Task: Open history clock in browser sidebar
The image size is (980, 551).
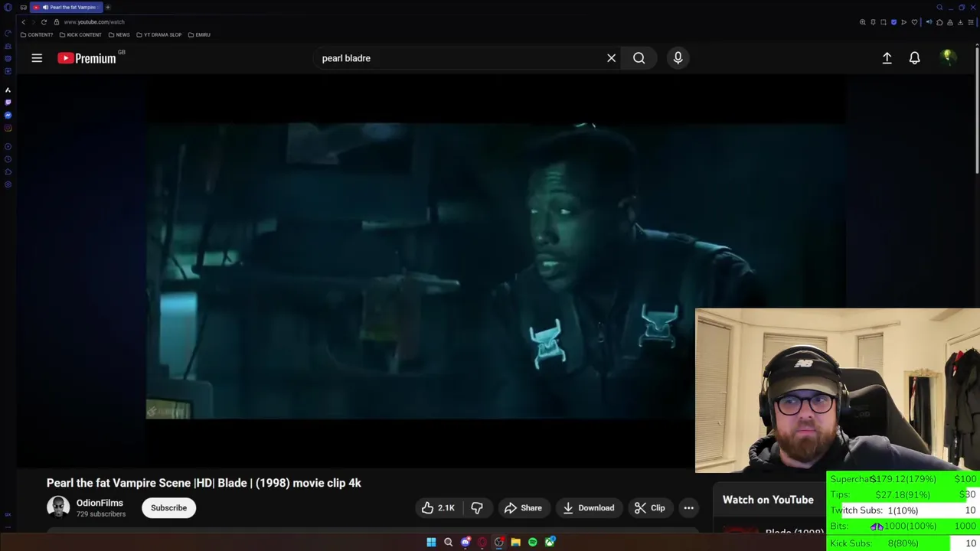Action: point(8,159)
